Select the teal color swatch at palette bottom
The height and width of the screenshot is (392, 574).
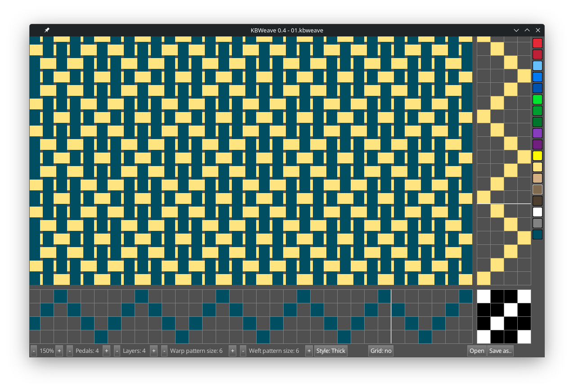point(538,234)
